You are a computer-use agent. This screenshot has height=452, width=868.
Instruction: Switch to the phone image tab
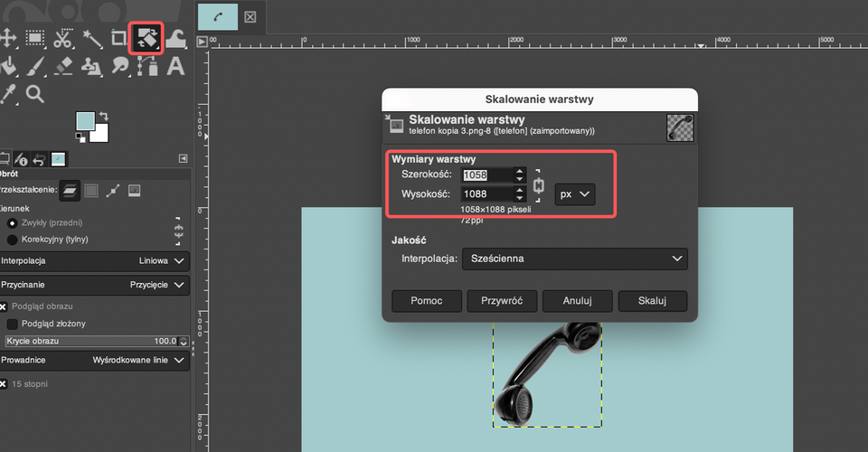pyautogui.click(x=218, y=16)
